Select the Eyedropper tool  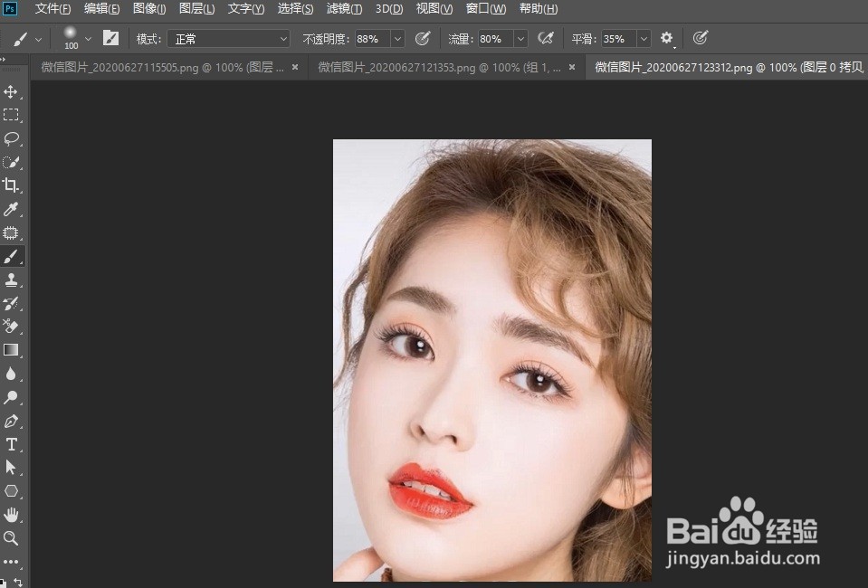click(x=11, y=209)
